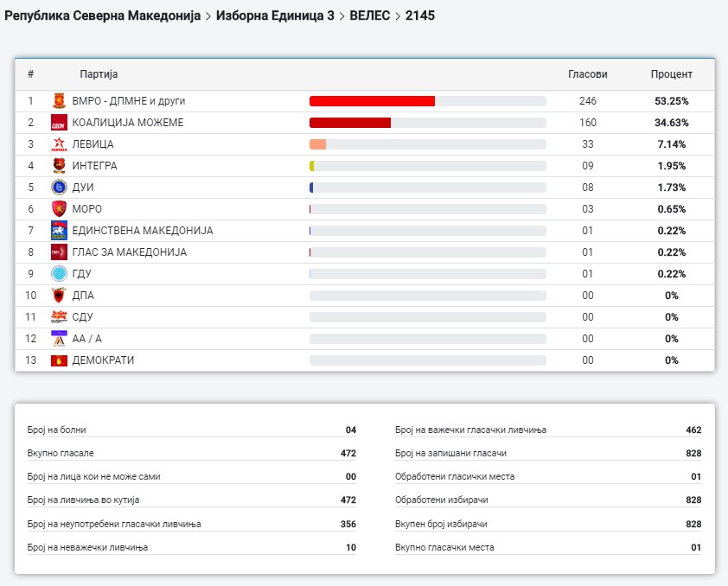
Task: Click the ЕДИНСТВЕНА МАКЕДОНИЈА party logo
Action: coord(59,231)
